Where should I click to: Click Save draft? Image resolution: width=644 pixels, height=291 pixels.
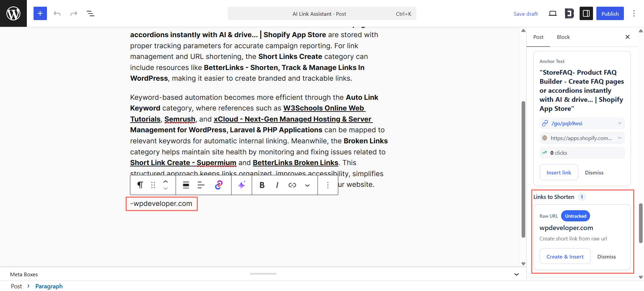pyautogui.click(x=526, y=14)
